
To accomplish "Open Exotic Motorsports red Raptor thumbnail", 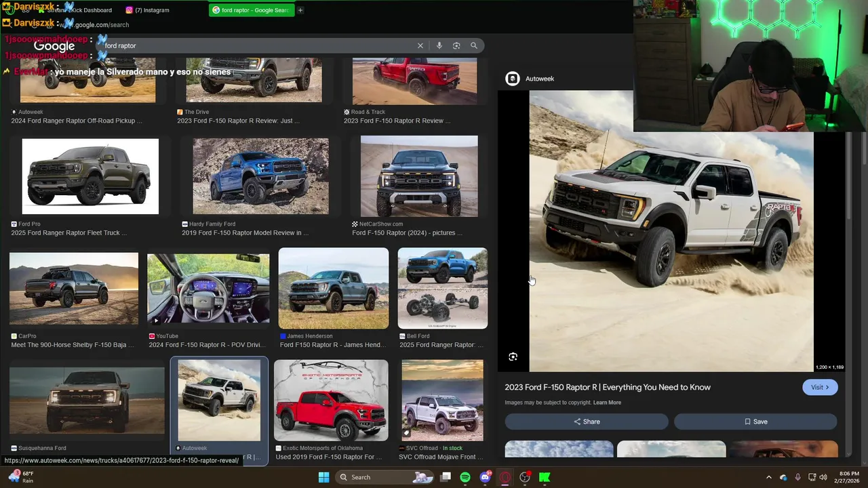I will tap(331, 401).
